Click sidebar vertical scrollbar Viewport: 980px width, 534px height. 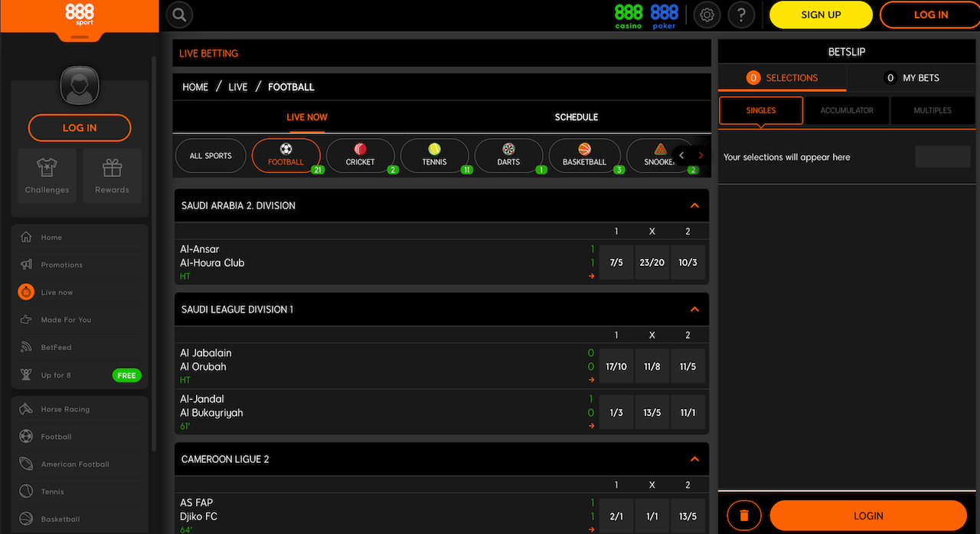155,253
